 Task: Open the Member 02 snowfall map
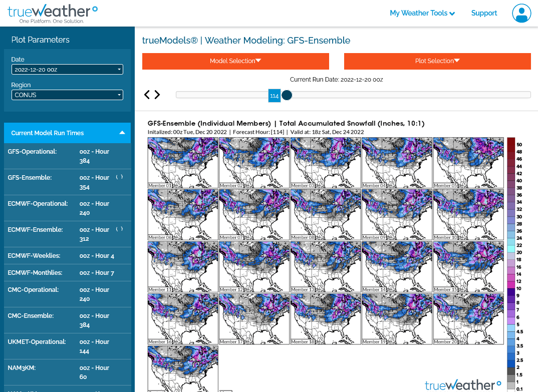[254, 163]
